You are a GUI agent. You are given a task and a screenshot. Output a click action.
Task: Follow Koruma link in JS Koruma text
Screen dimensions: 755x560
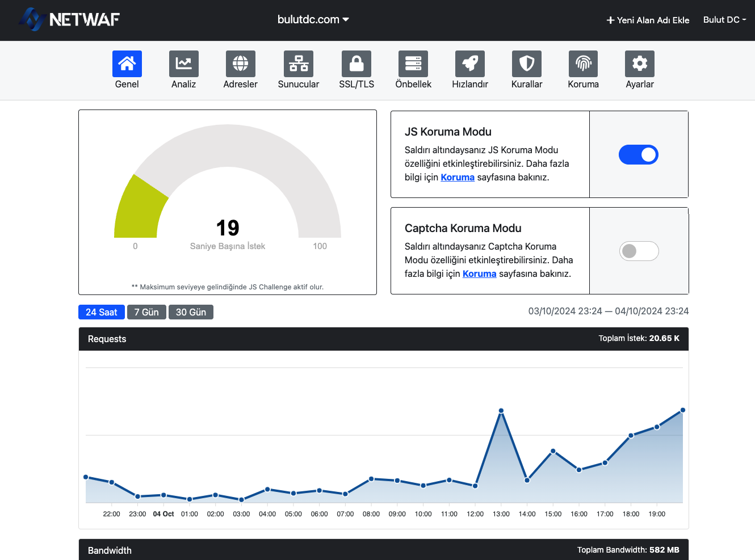click(x=458, y=177)
